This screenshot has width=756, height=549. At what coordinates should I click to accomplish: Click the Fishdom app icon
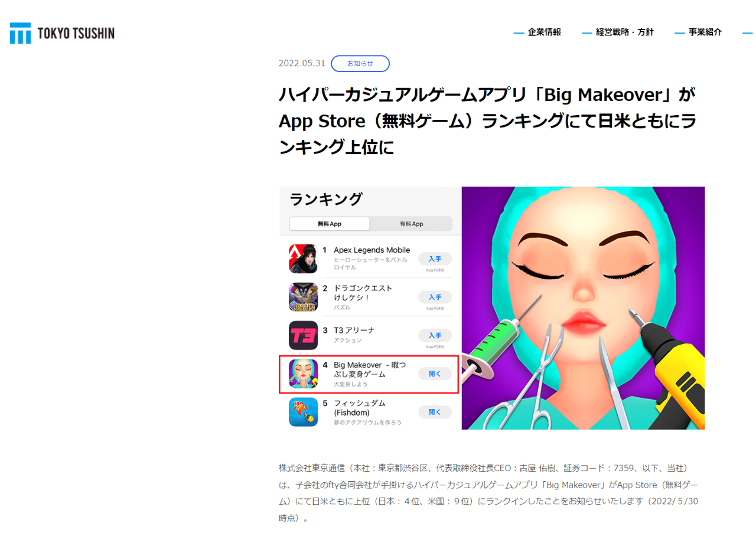pyautogui.click(x=304, y=412)
